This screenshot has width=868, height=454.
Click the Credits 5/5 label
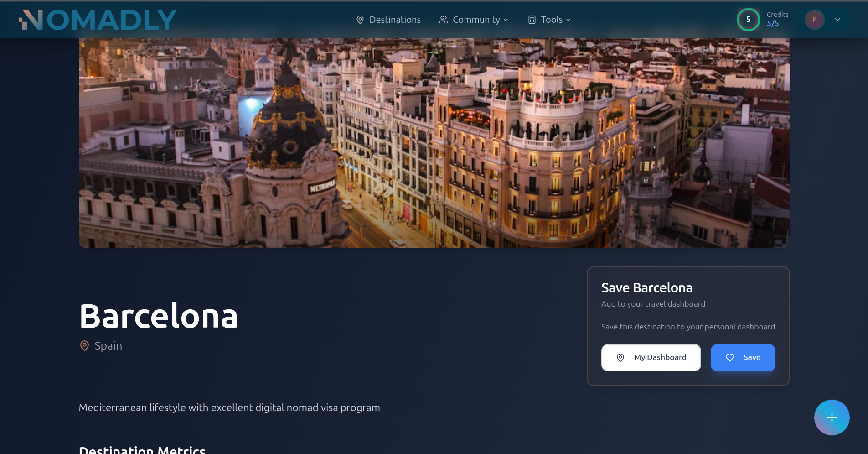(x=777, y=19)
